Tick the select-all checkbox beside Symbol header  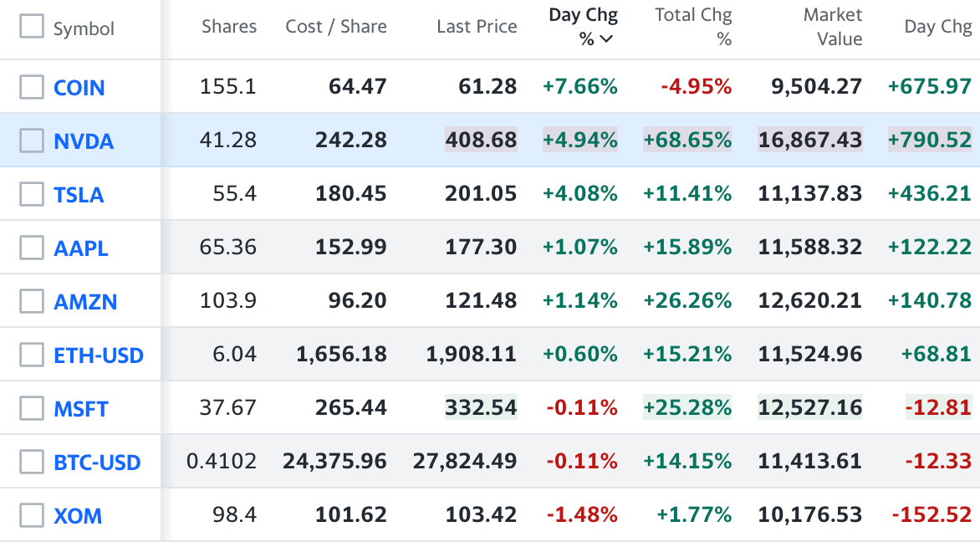[32, 27]
